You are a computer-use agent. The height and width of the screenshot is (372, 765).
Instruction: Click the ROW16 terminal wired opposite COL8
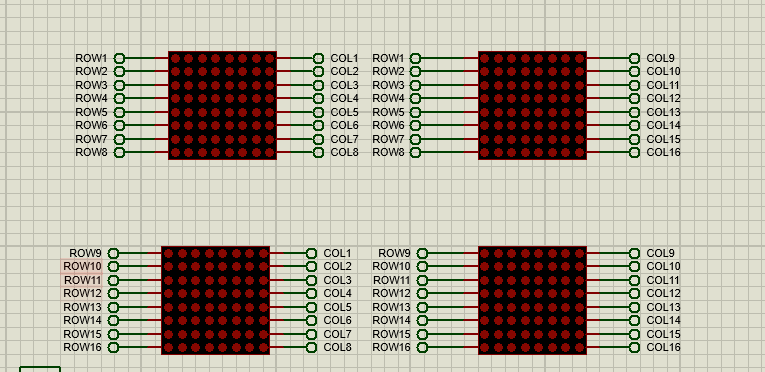(x=113, y=348)
